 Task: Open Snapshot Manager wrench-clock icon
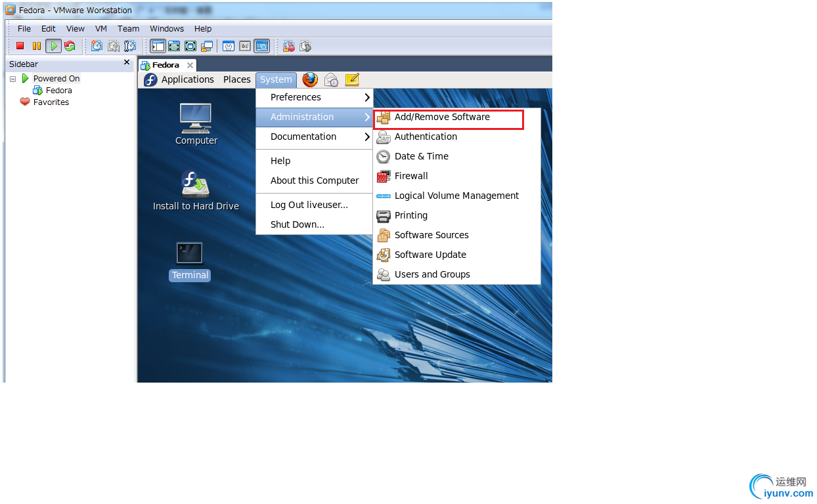pos(130,46)
